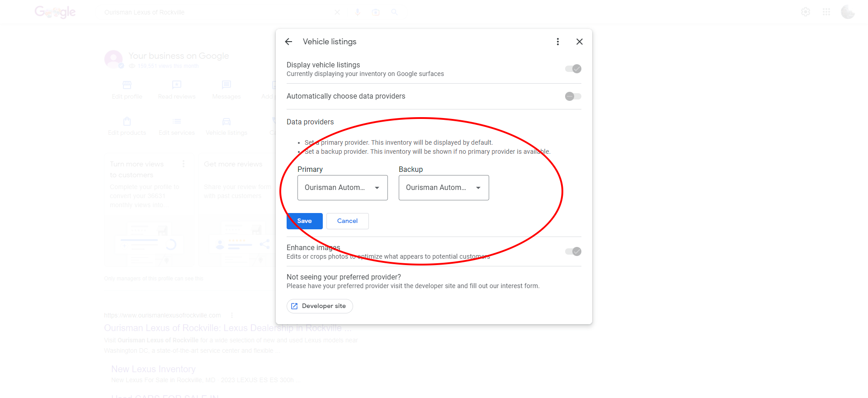Screen dimensions: 868x398
Task: Go back using the Vehicle listings arrow
Action: pos(288,42)
